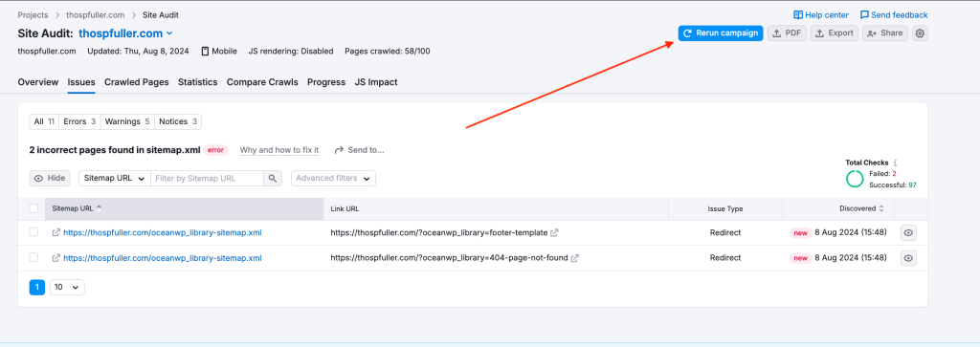
Task: Open external icon after 404-page-not-found URL
Action: click(575, 258)
